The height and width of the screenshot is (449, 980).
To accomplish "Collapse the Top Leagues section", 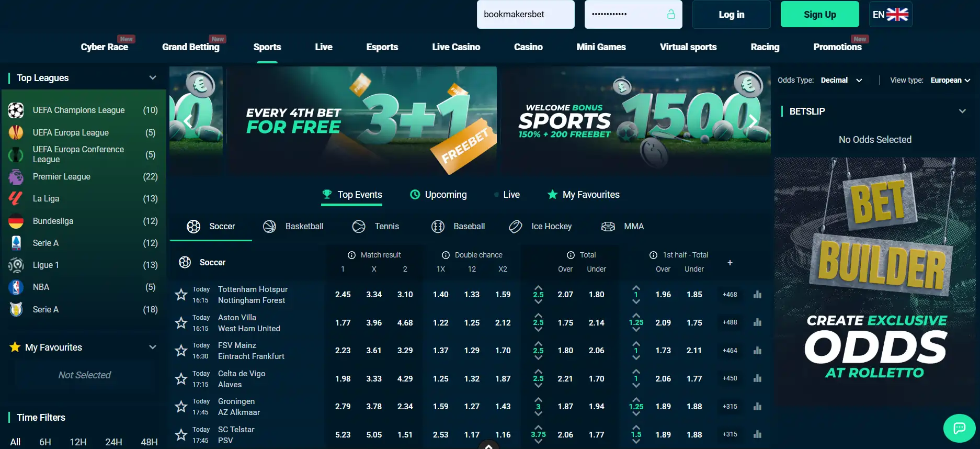I will tap(153, 78).
